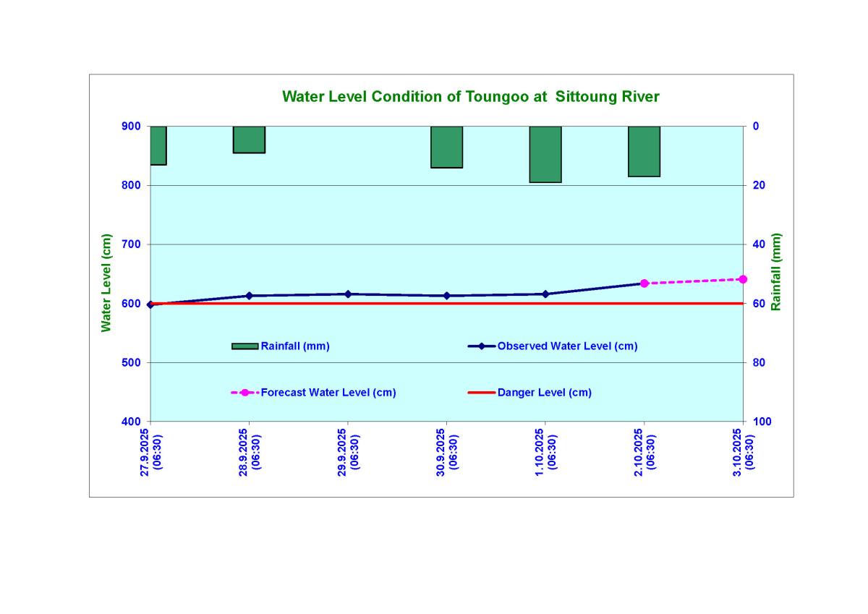868x614 pixels.
Task: Click the chart title about Toungoo
Action: coord(470,97)
